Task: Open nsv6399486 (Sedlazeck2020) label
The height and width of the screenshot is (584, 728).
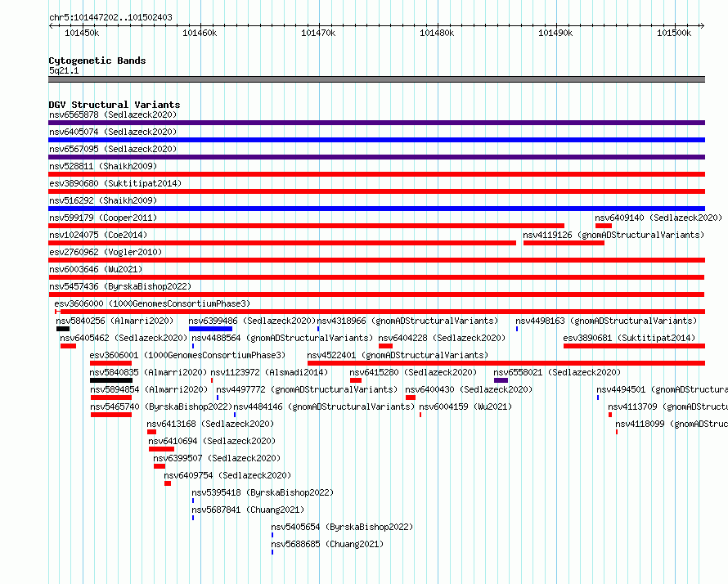Action: (x=252, y=321)
